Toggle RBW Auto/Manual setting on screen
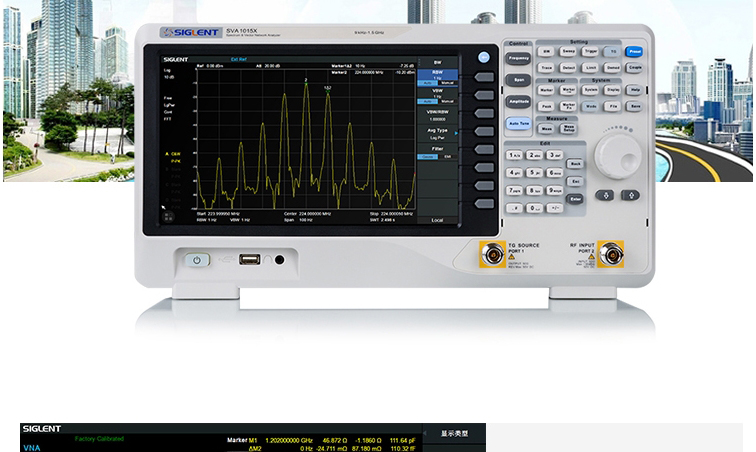 pos(437,83)
